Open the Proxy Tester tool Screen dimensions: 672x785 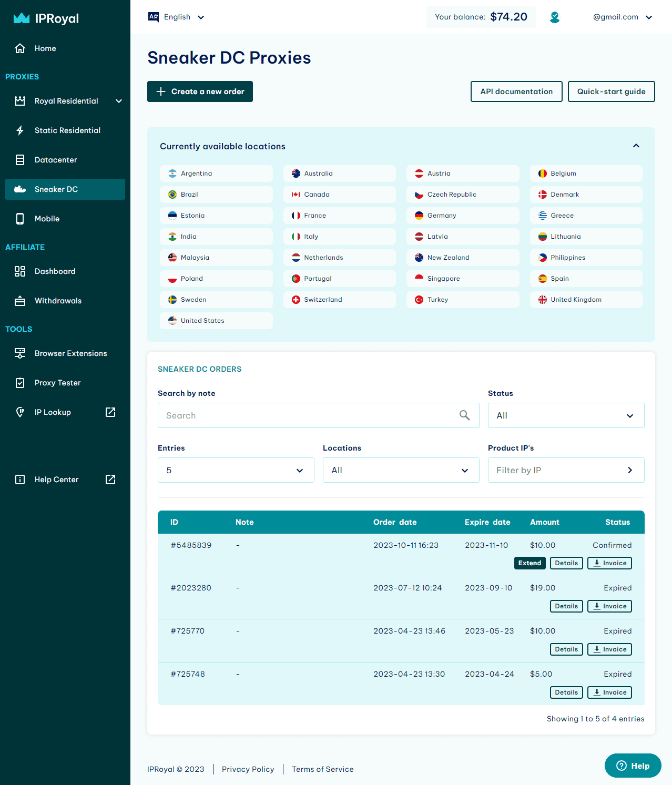click(x=65, y=383)
